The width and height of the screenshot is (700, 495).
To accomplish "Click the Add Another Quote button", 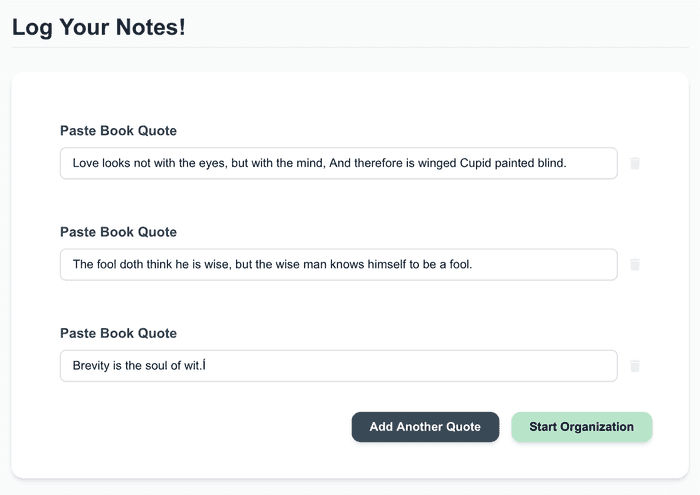I will pyautogui.click(x=425, y=427).
